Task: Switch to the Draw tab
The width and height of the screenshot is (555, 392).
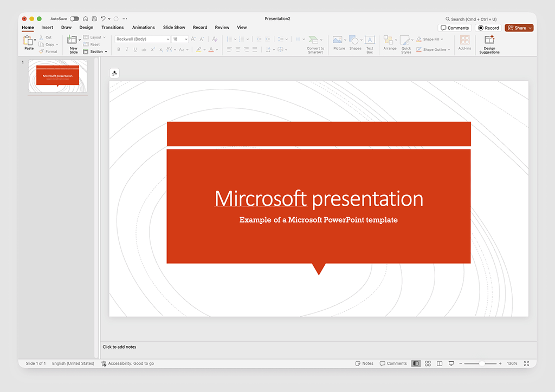Action: click(66, 27)
